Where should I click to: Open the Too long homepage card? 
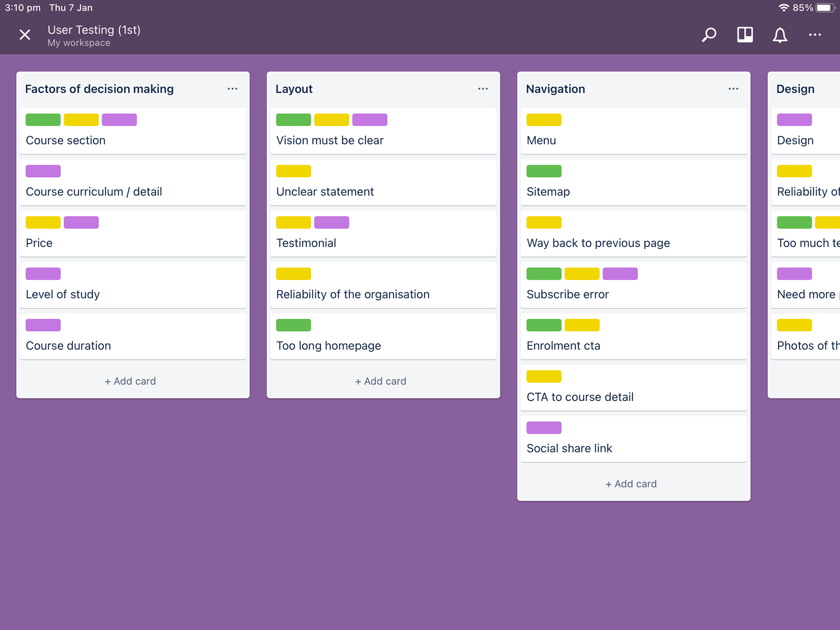coord(383,346)
